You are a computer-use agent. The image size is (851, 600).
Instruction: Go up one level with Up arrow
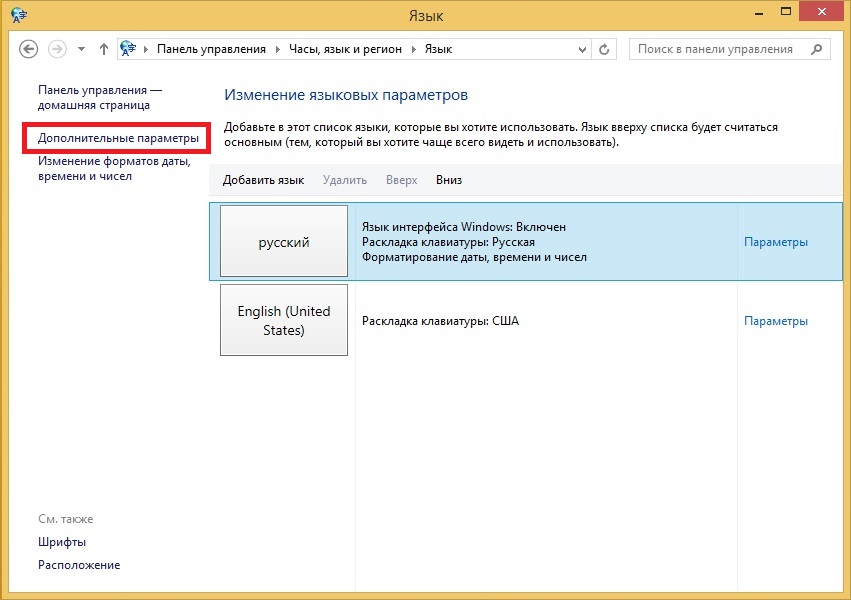click(104, 49)
